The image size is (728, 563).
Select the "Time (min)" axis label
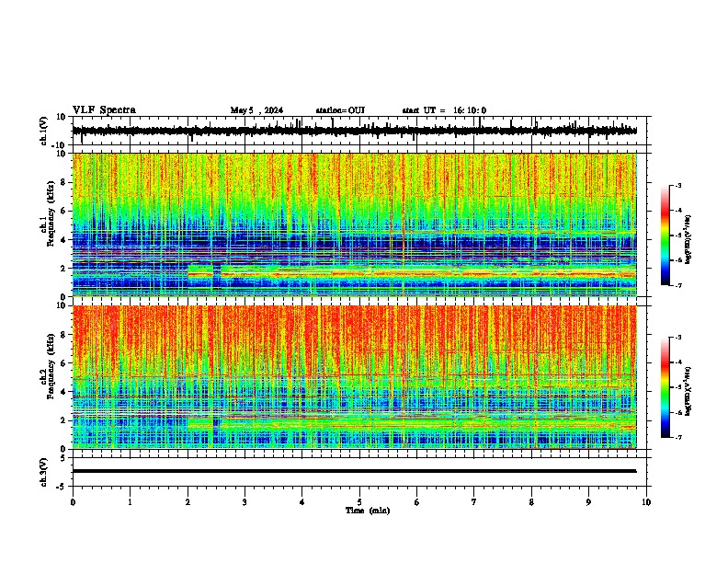pos(368,511)
